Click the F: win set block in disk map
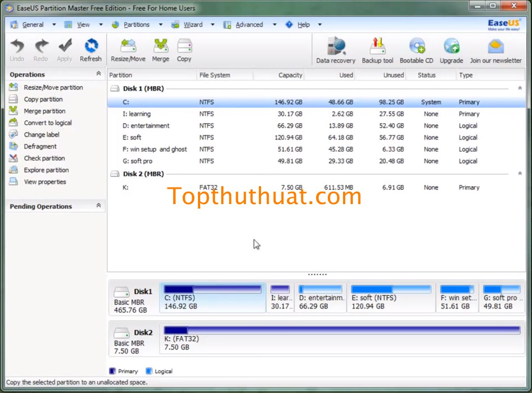The width and height of the screenshot is (532, 393). pos(457,298)
